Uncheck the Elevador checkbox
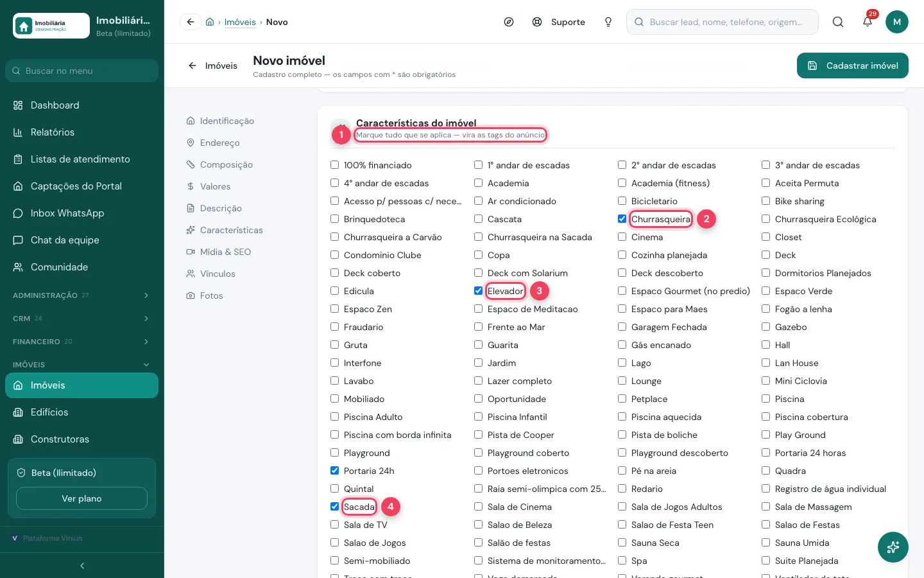The image size is (924, 578). coord(478,291)
